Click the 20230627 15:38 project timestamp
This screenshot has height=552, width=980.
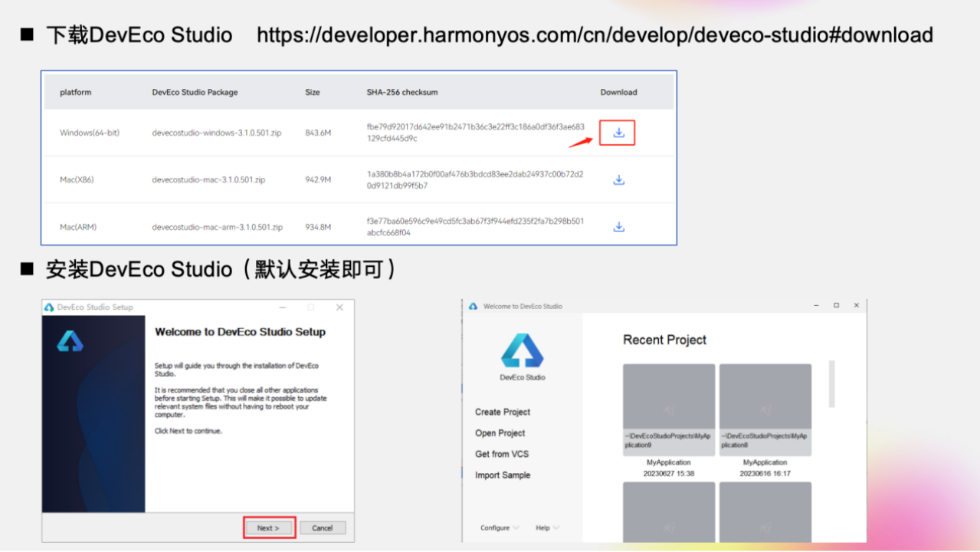pyautogui.click(x=669, y=474)
